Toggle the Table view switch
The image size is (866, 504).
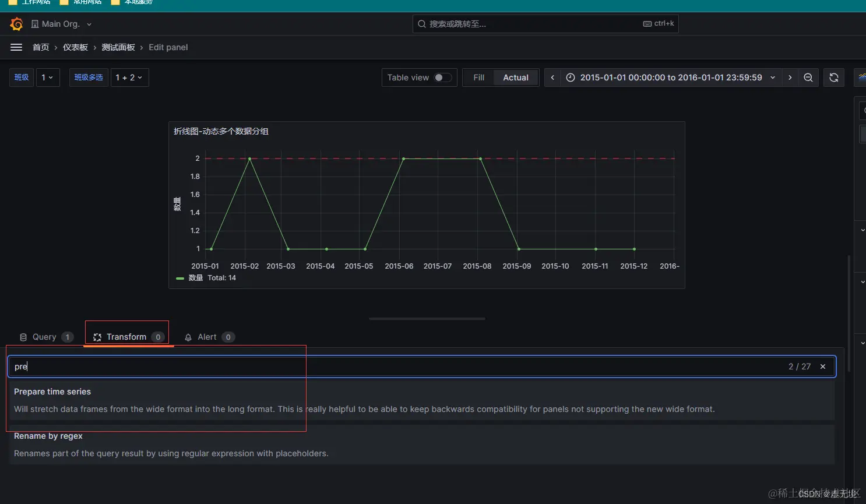[443, 77]
